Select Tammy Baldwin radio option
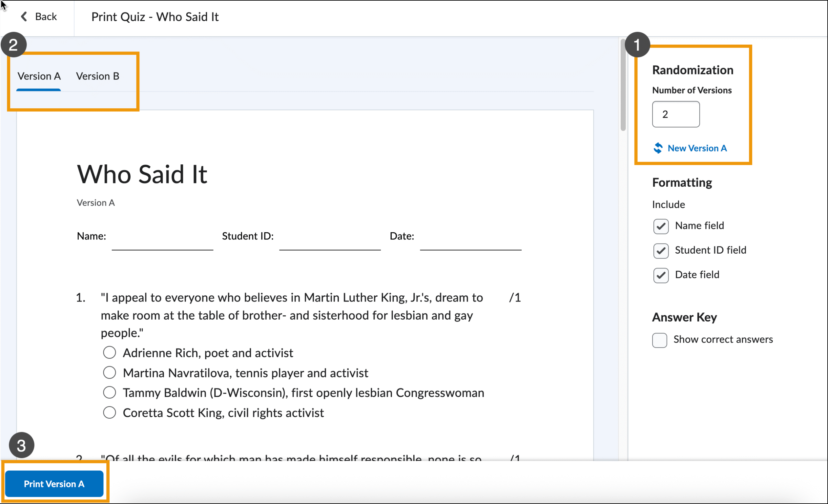The height and width of the screenshot is (504, 828). 110,392
